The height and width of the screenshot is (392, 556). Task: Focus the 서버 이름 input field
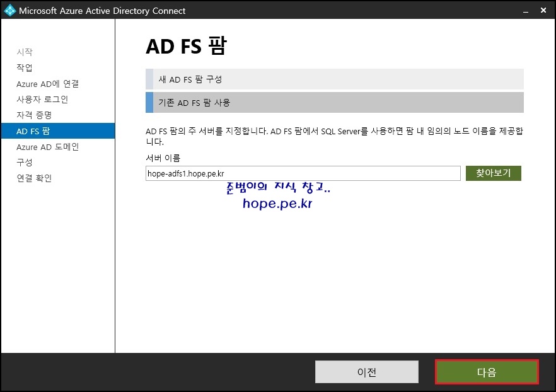click(x=303, y=173)
